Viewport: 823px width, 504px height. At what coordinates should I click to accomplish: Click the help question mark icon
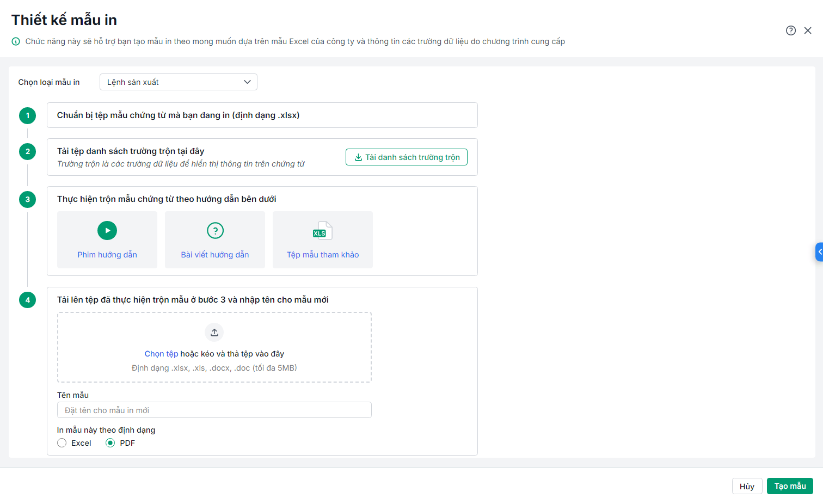pos(791,30)
